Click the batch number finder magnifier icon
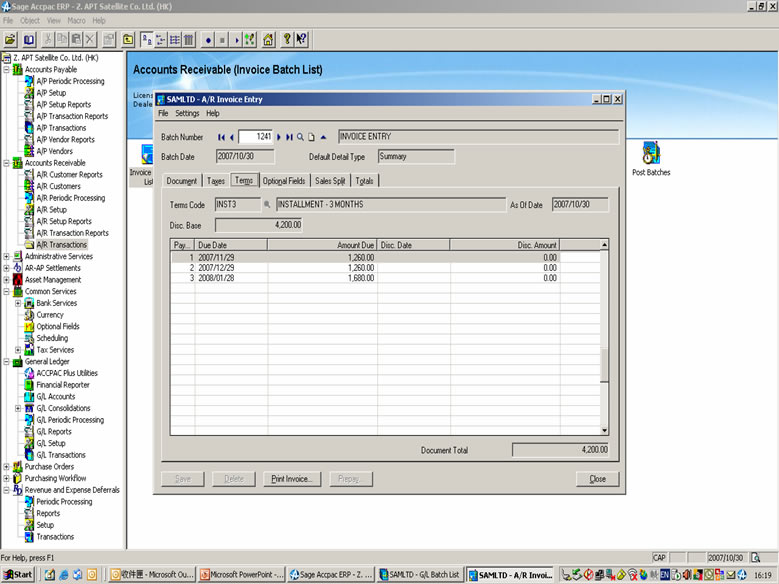The width and height of the screenshot is (779, 584). coord(300,137)
